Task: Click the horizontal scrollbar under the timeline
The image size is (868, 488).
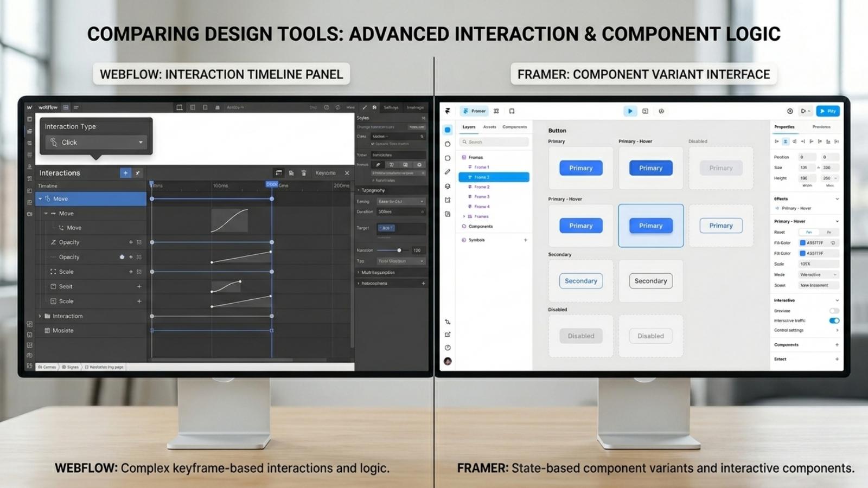Action: click(222, 359)
